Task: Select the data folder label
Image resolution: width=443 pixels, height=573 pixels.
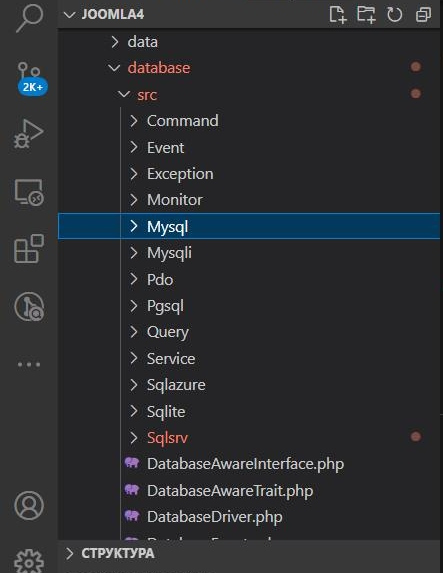Action: (143, 42)
